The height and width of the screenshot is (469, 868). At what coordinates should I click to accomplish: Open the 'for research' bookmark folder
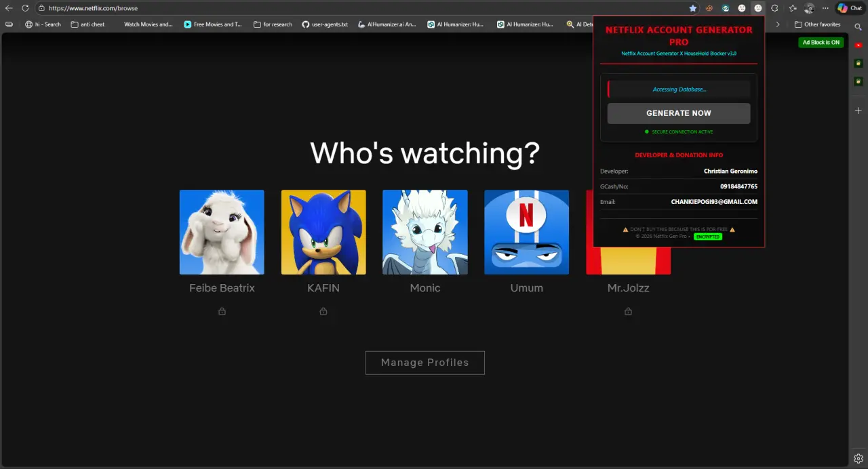coord(273,24)
